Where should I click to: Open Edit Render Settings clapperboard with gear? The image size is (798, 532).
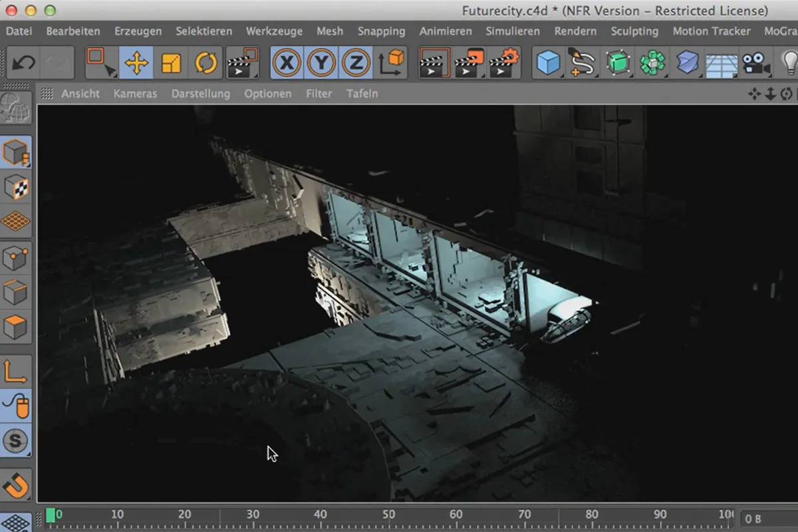504,64
